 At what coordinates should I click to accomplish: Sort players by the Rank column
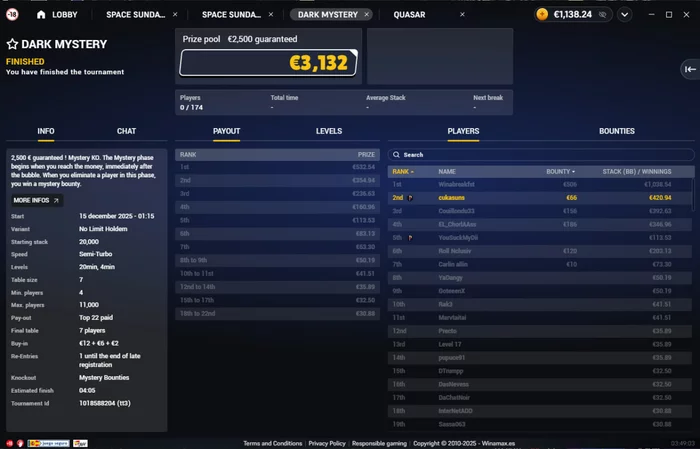tap(403, 172)
